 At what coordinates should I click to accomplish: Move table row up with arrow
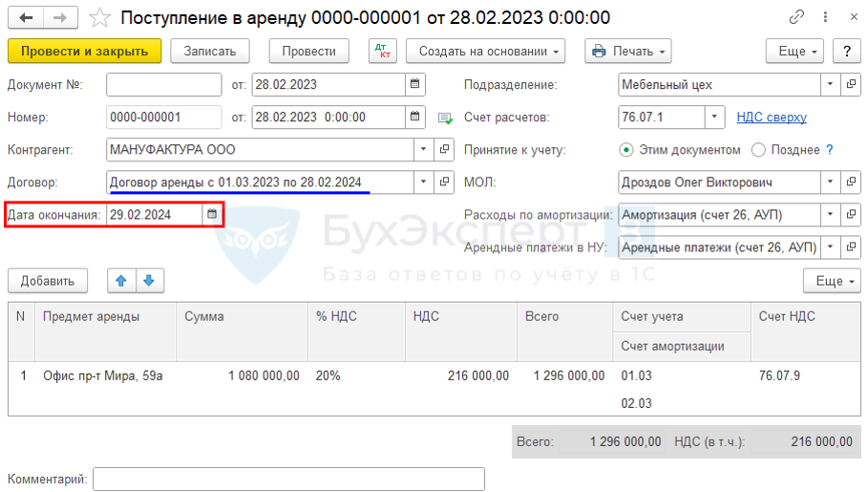click(120, 281)
